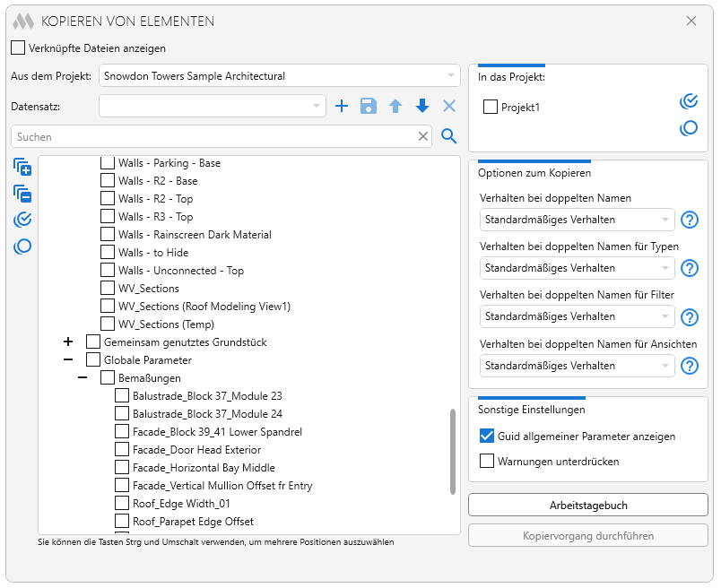
Task: Expand all tree nodes icon left of tree
Action: [x=22, y=167]
